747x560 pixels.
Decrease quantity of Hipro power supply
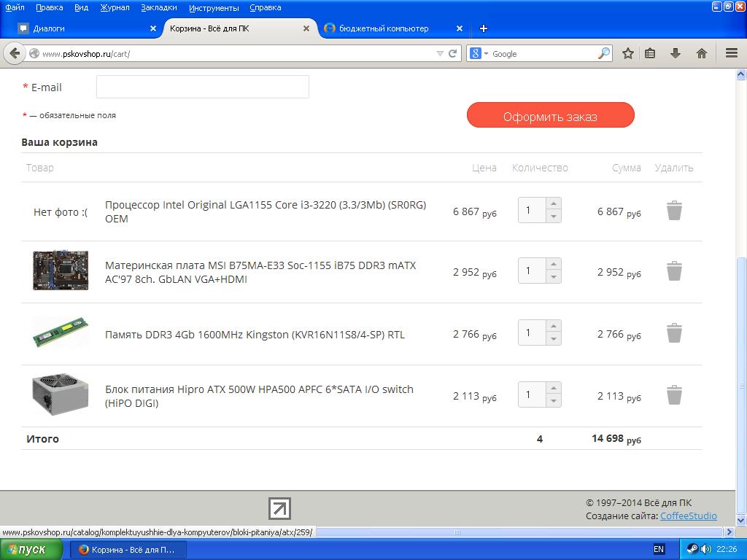click(554, 401)
